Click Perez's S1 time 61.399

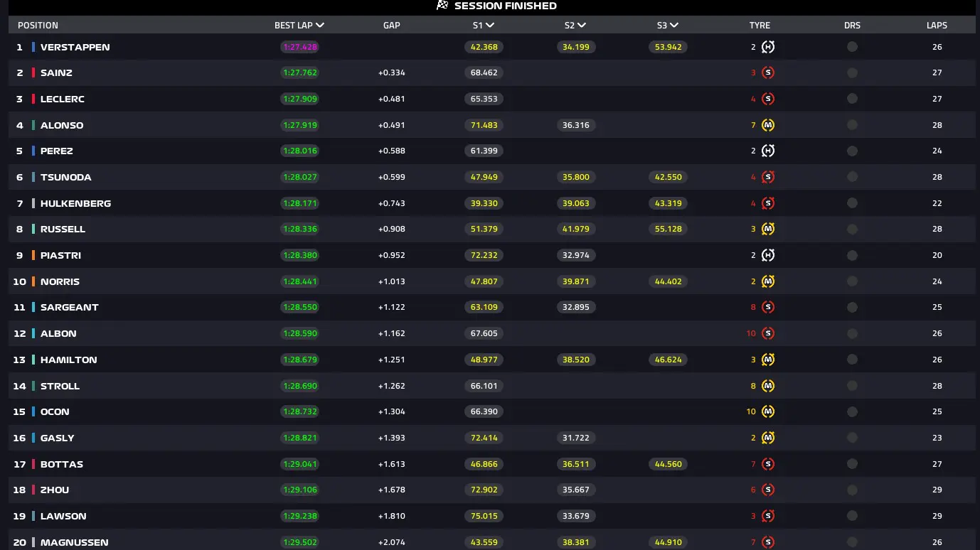point(484,151)
